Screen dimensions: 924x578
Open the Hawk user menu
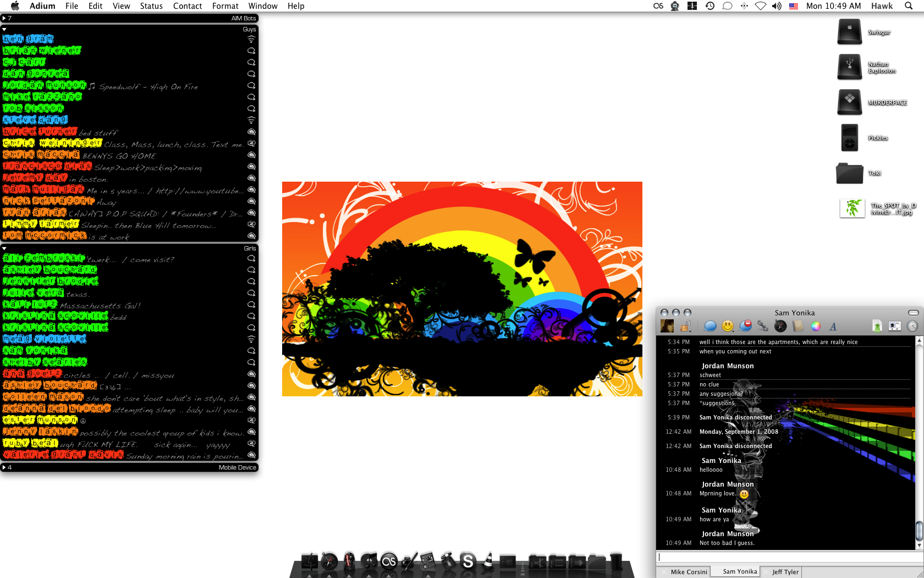pos(882,6)
